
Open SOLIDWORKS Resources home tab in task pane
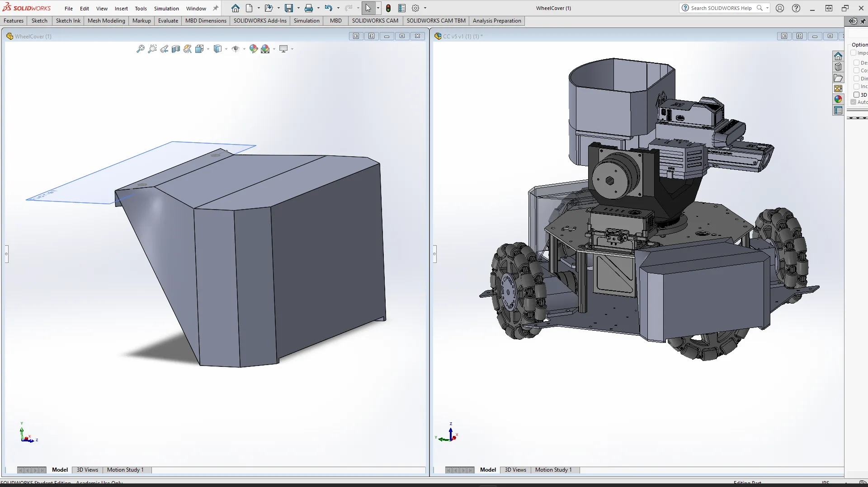(838, 56)
